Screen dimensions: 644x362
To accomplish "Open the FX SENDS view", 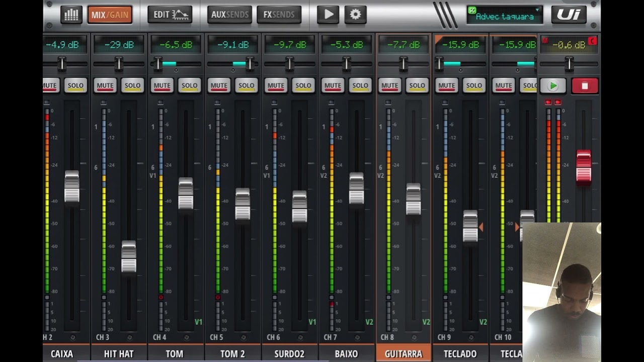I will click(279, 15).
